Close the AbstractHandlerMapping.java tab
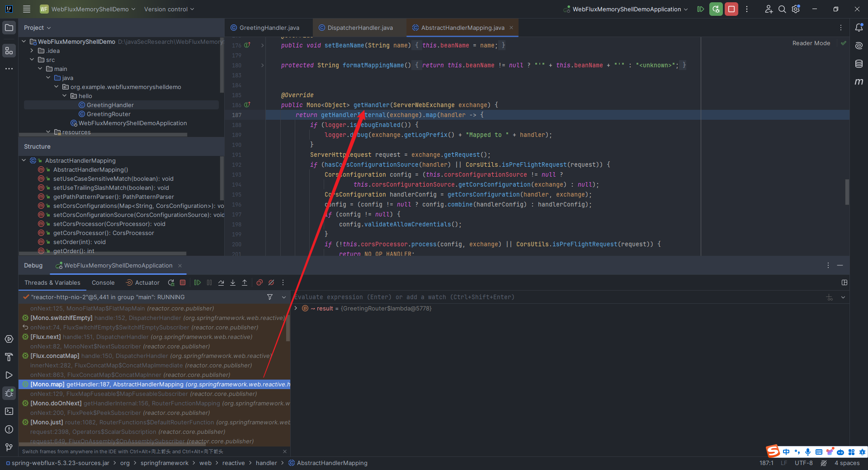This screenshot has height=470, width=868. pos(511,28)
